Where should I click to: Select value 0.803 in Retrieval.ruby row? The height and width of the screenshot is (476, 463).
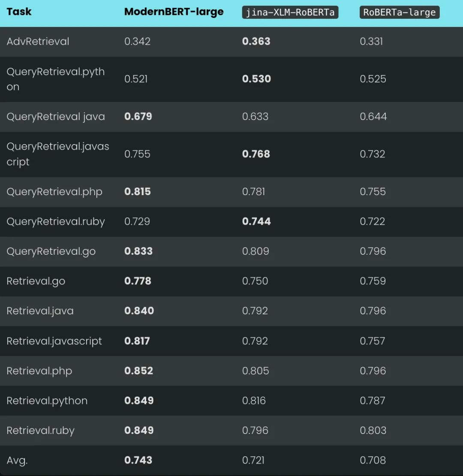click(373, 430)
